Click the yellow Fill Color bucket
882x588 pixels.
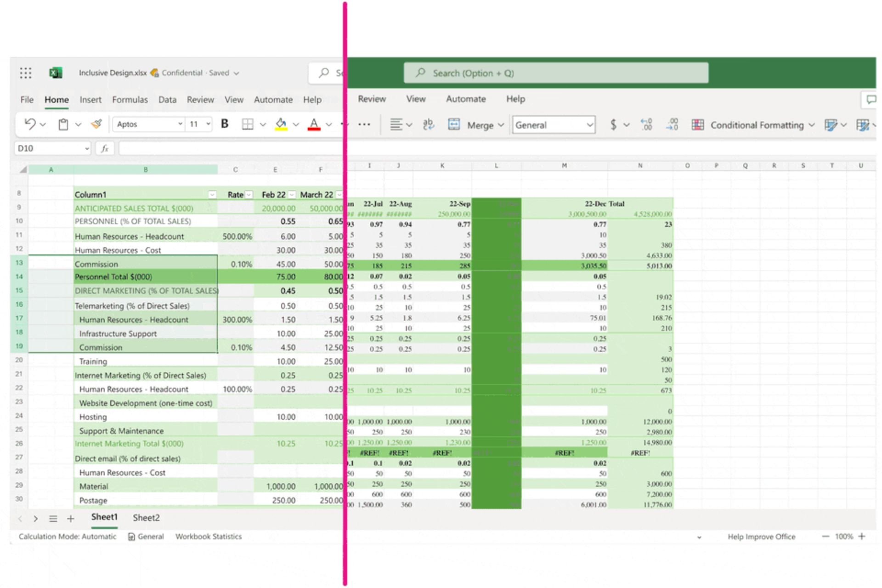(281, 124)
